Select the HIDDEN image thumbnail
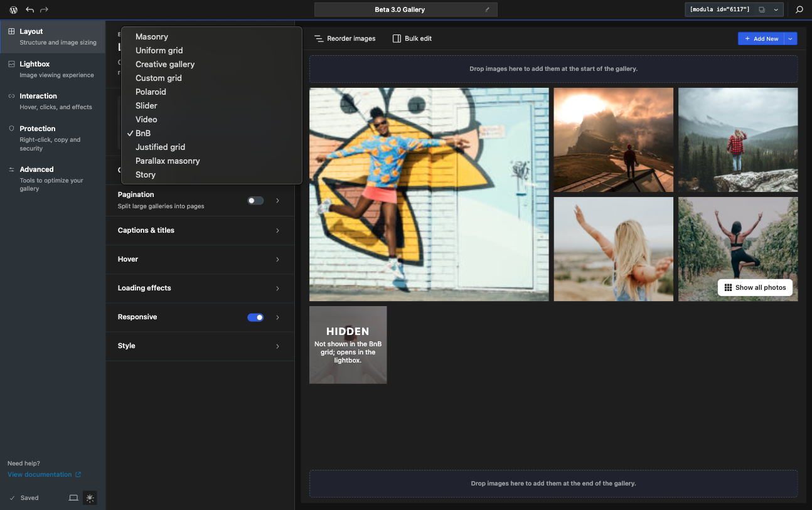812x510 pixels. pos(348,345)
